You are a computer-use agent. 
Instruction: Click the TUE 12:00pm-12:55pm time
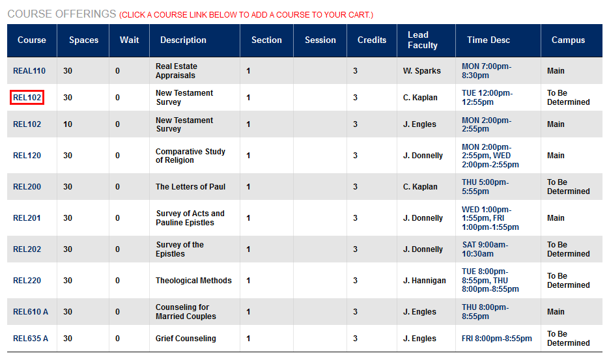pyautogui.click(x=487, y=98)
